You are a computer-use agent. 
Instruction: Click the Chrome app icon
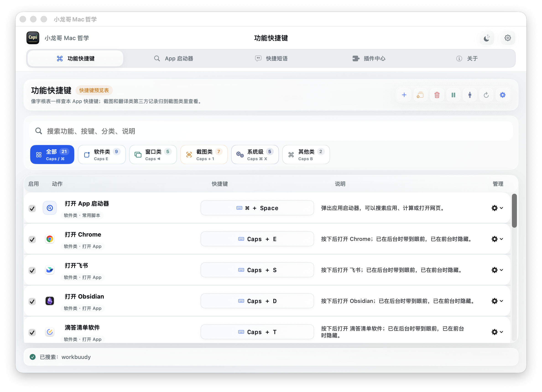click(50, 239)
